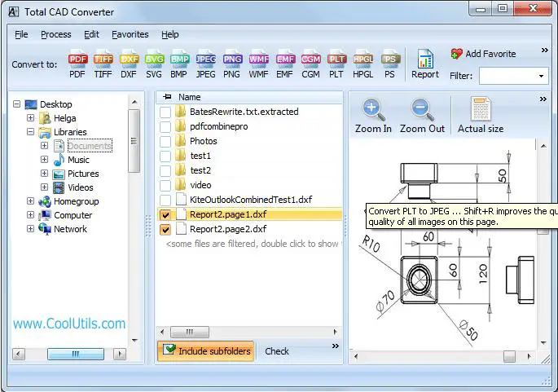This screenshot has height=392, width=558.
Task: Expand the Computer tree node
Action: (x=31, y=215)
